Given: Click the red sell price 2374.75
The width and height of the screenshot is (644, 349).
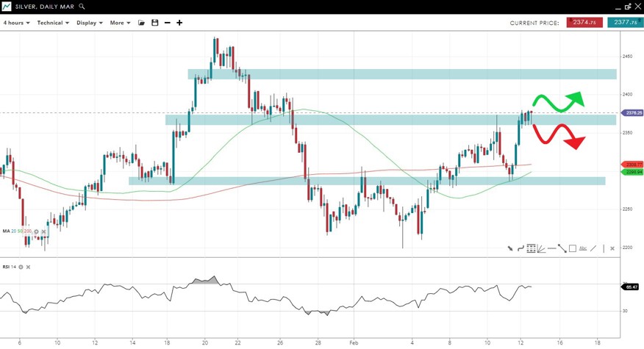Looking at the screenshot, I should tap(584, 23).
